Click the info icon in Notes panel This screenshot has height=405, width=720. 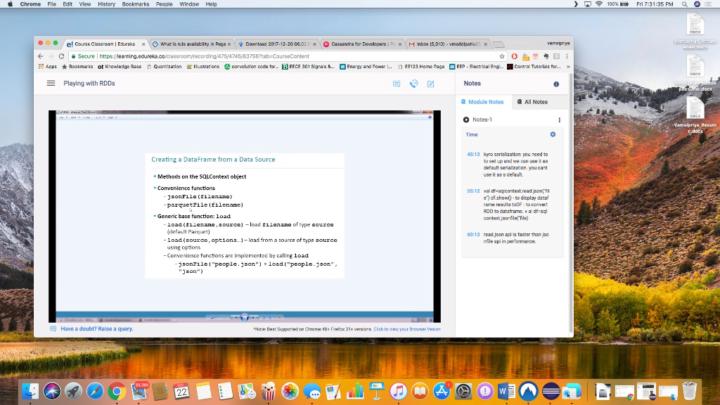tap(556, 84)
